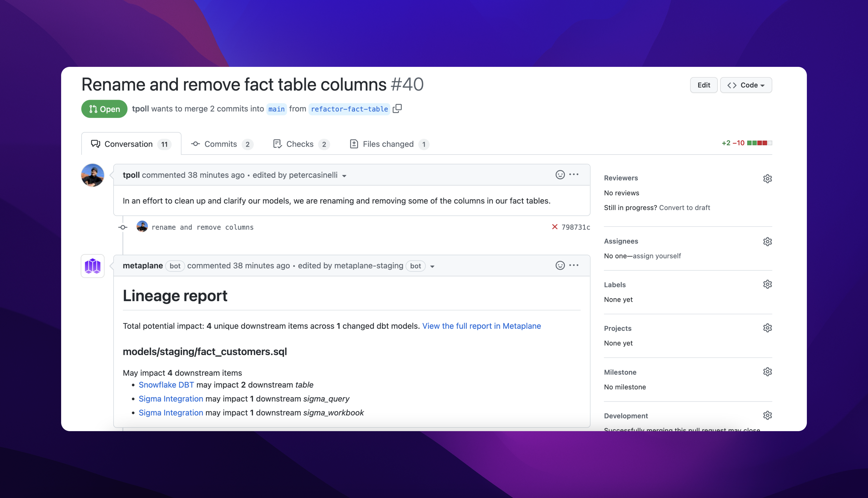Expand edit history on tpoll's comment
Image resolution: width=868 pixels, height=498 pixels.
coord(344,176)
